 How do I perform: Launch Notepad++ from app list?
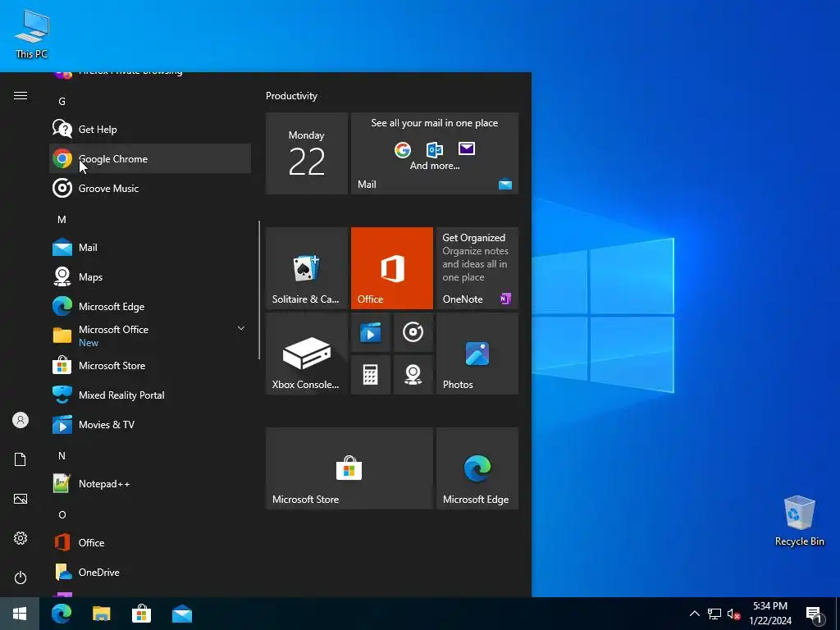[x=150, y=483]
